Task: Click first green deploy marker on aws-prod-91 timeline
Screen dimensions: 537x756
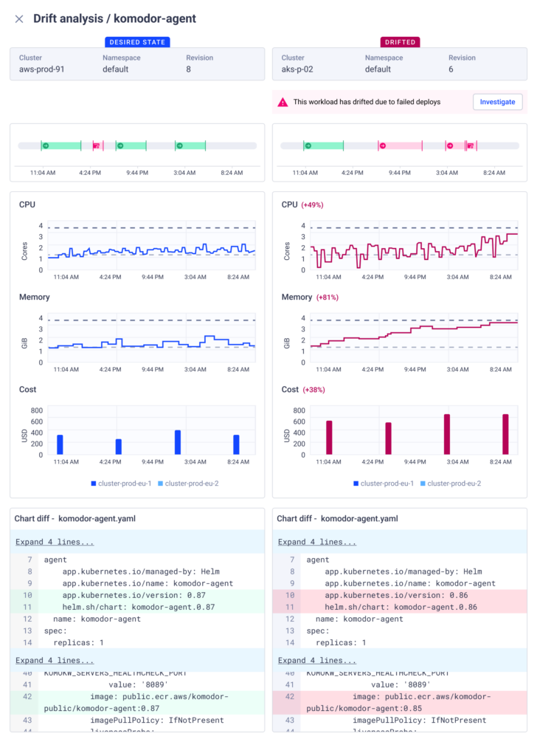Action: coord(46,145)
